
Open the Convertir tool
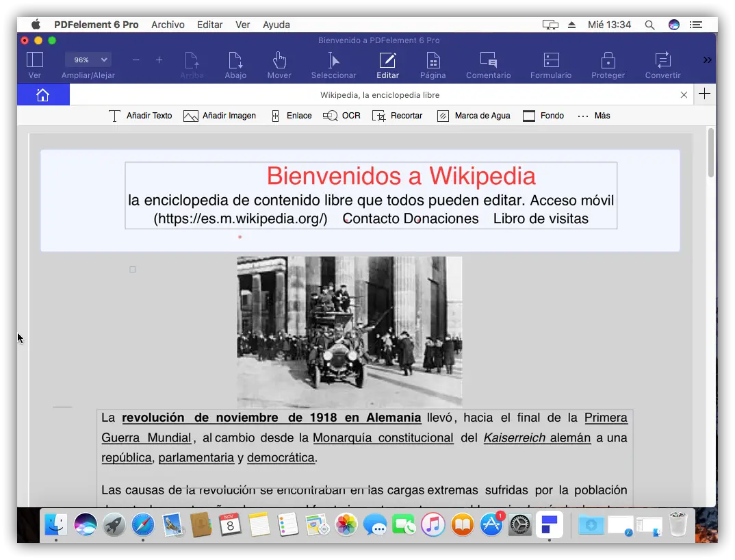(662, 60)
